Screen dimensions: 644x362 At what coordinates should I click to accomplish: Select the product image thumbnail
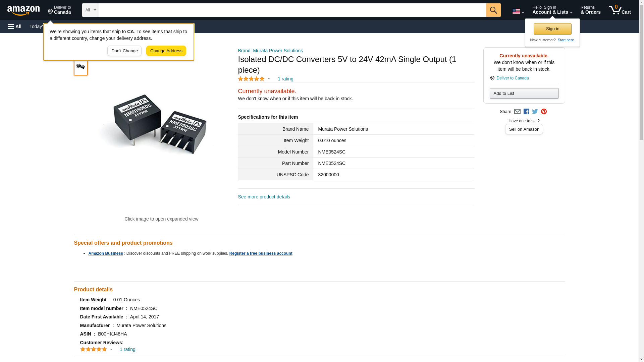pyautogui.click(x=80, y=67)
